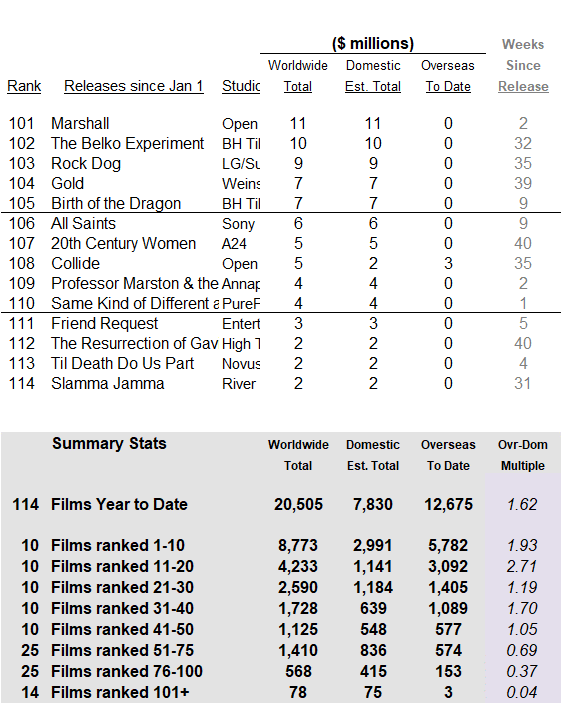This screenshot has height=703, width=561.
Task: Click the multiple value 2.71
Action: tap(522, 566)
